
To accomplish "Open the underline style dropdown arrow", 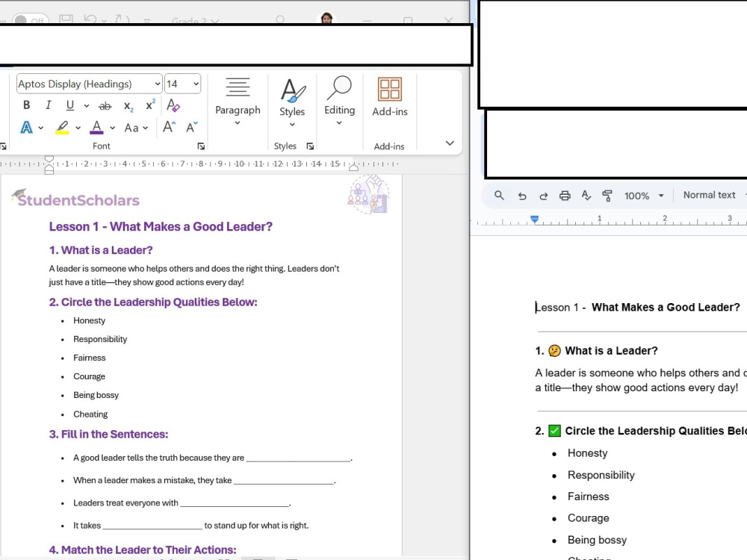I will pos(86,105).
